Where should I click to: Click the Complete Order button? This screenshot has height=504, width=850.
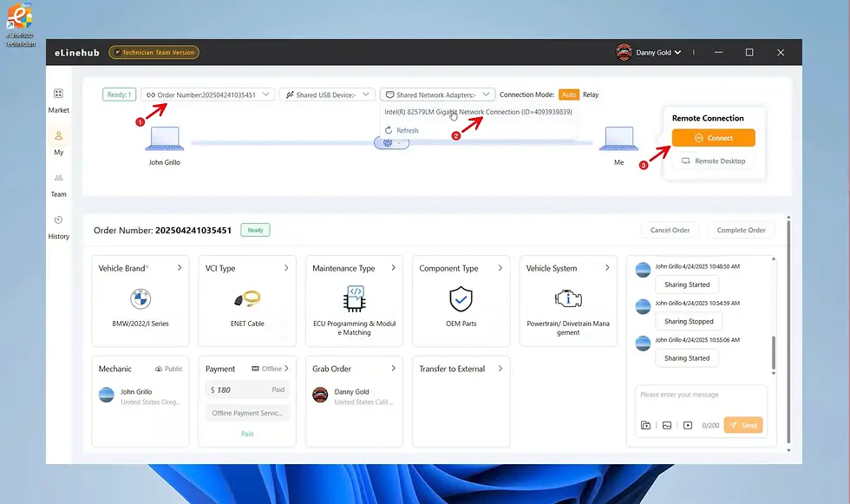point(741,230)
